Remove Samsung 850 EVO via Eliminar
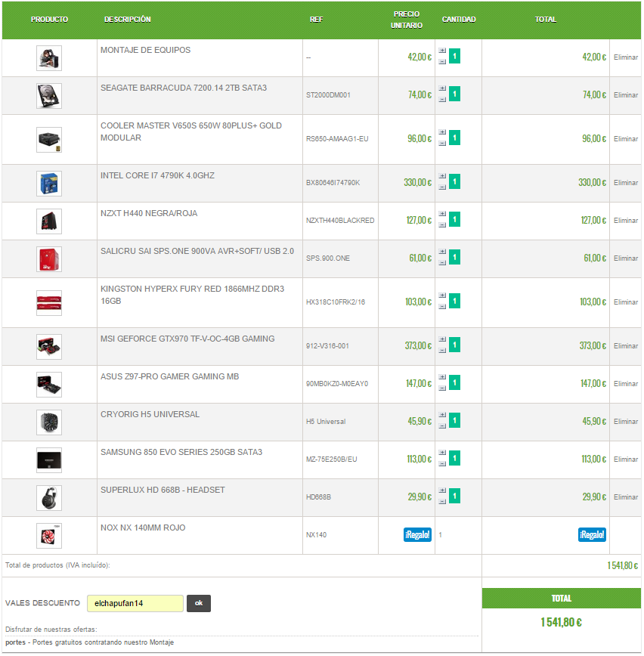This screenshot has width=644, height=656. (626, 460)
